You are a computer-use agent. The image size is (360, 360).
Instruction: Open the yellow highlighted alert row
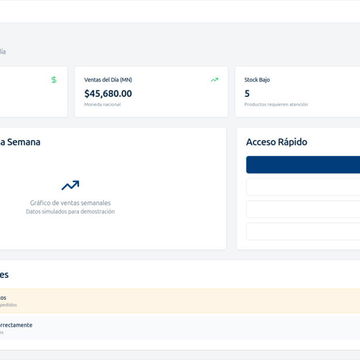tap(180, 301)
